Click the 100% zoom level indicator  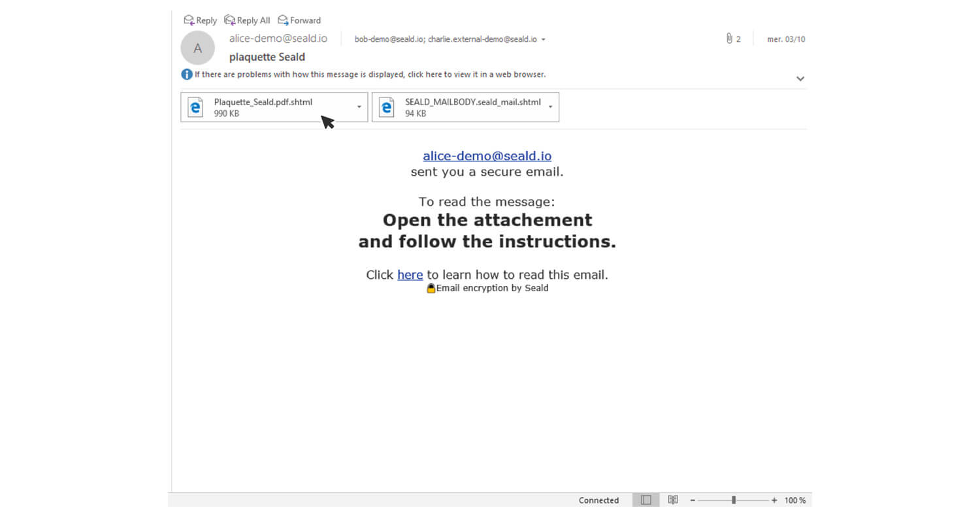point(795,500)
